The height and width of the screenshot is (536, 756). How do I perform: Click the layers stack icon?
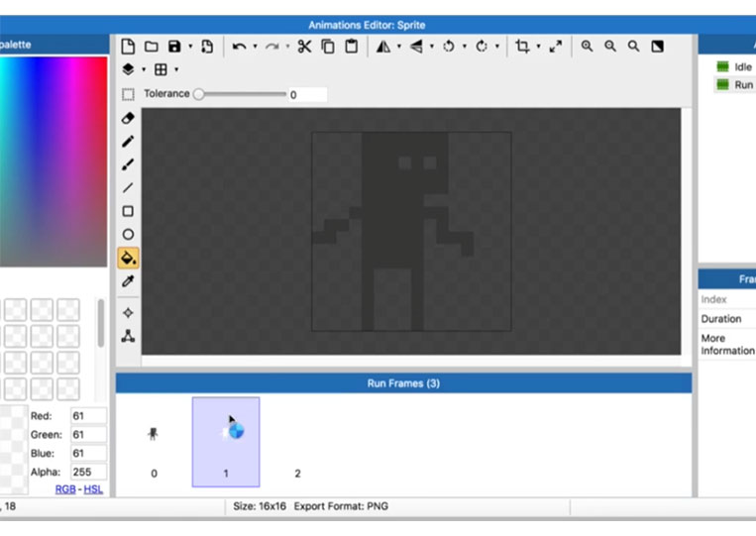point(128,69)
